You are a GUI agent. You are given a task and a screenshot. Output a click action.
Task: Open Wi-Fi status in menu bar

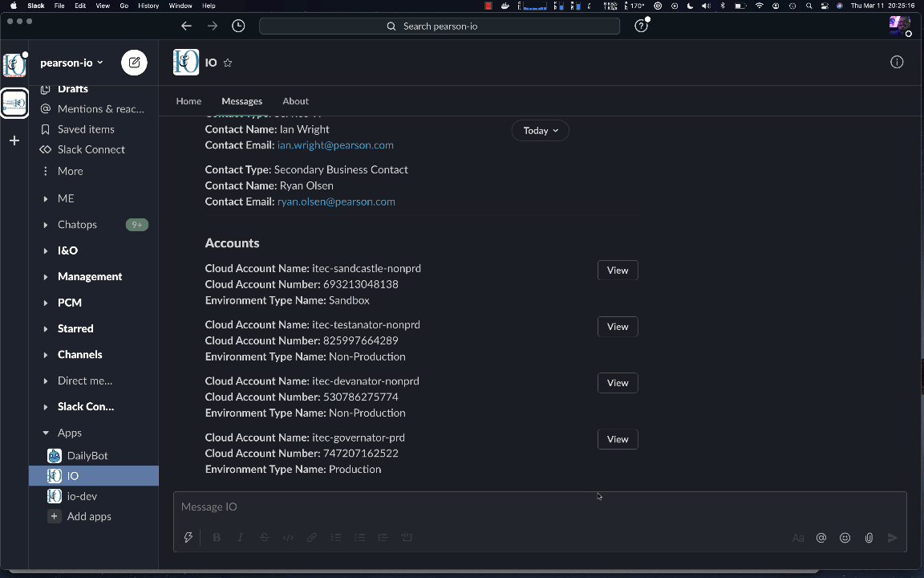(x=759, y=6)
